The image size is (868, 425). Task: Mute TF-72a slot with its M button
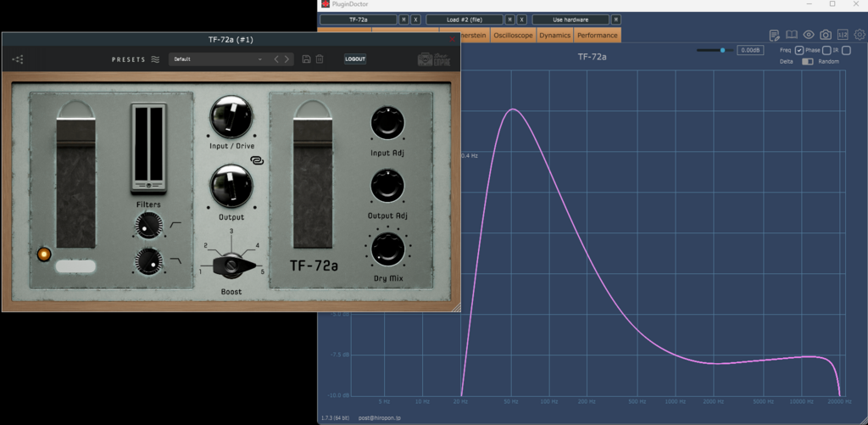click(x=403, y=20)
